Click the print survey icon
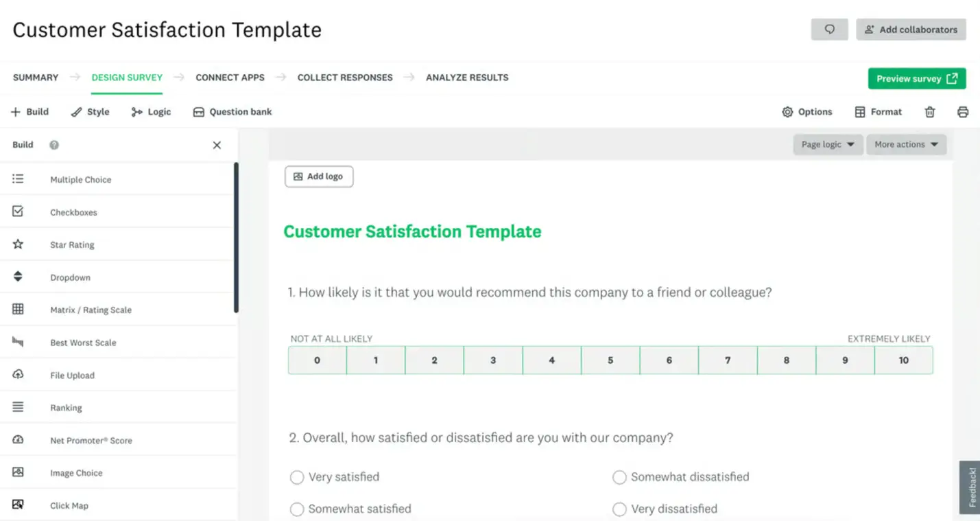 coord(964,111)
